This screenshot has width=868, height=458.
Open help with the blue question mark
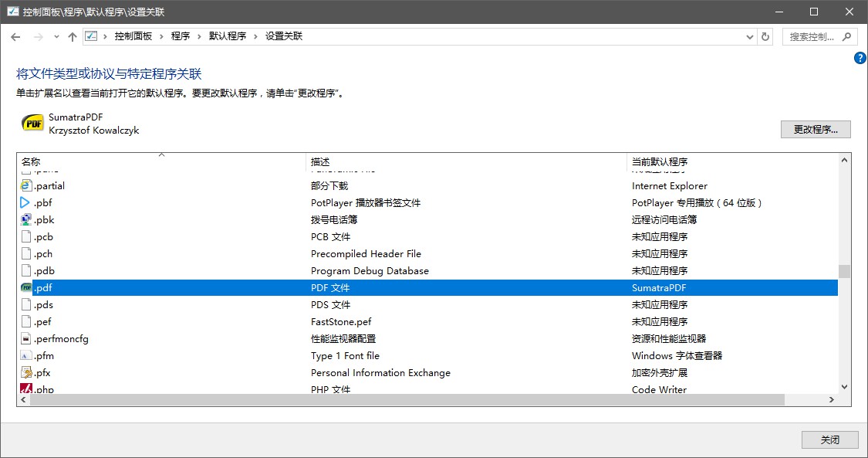[860, 59]
